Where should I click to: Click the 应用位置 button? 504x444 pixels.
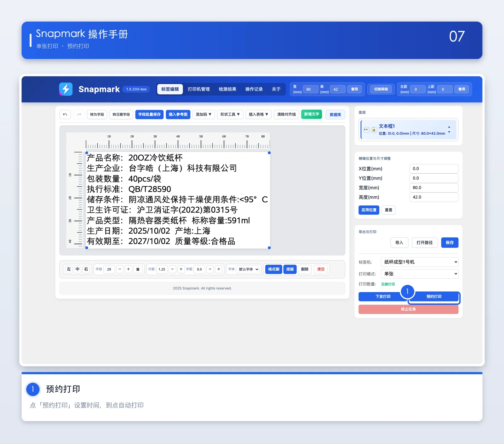tap(369, 210)
